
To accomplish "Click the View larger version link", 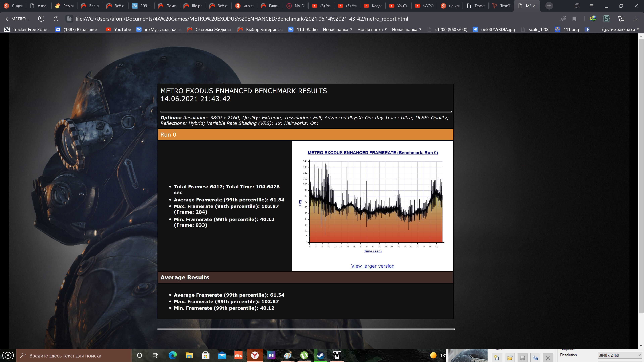I will point(372,266).
